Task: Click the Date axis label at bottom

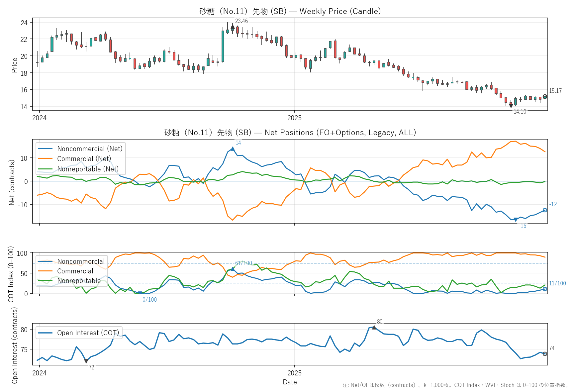Action: click(290, 382)
